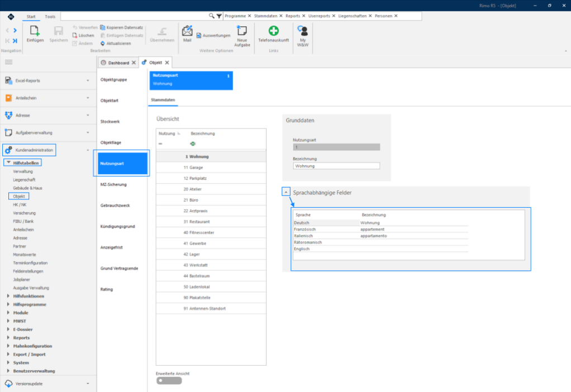This screenshot has width=571, height=392.
Task: Open My W&W icon
Action: (x=303, y=31)
